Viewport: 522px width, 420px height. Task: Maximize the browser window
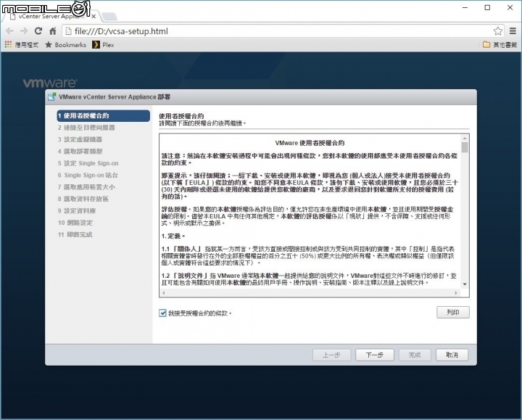[487, 7]
